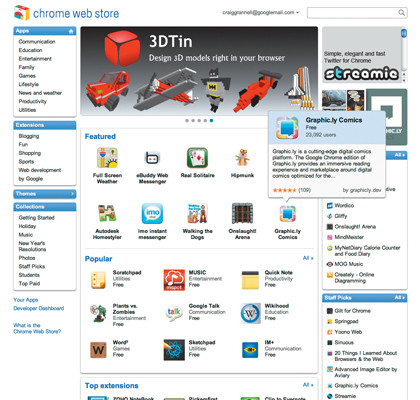Select the fifth banner slide dot

pyautogui.click(x=211, y=121)
